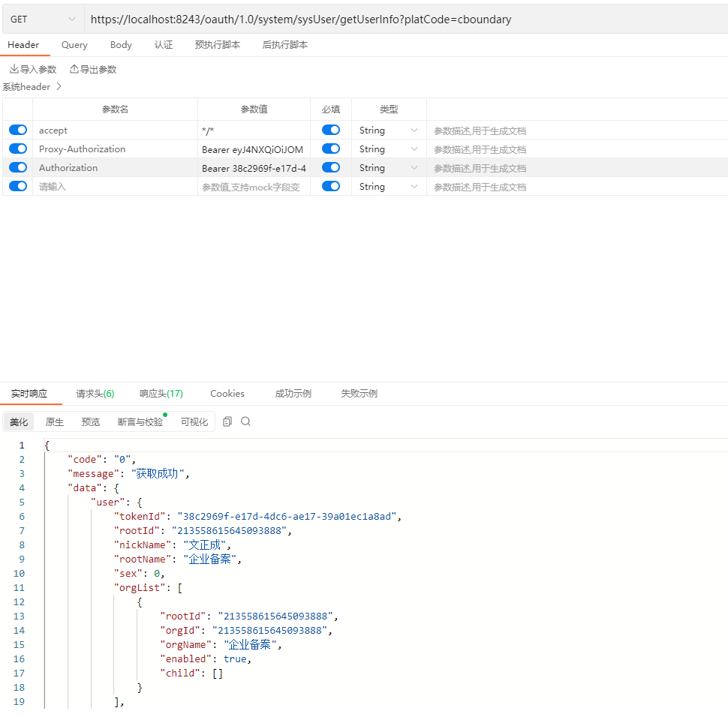Open the String type dropdown for accept
Viewport: 728px width, 717px height.
[x=389, y=130]
